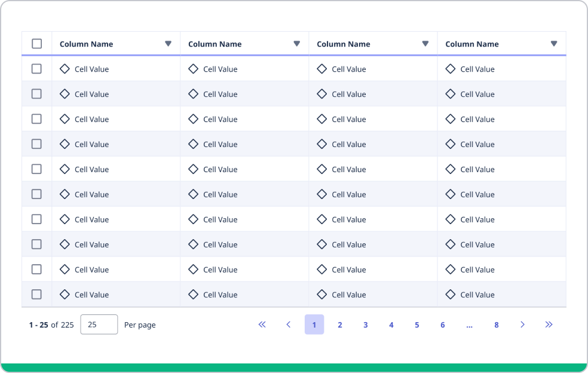Go to page 3
This screenshot has height=373, width=588.
click(x=366, y=325)
